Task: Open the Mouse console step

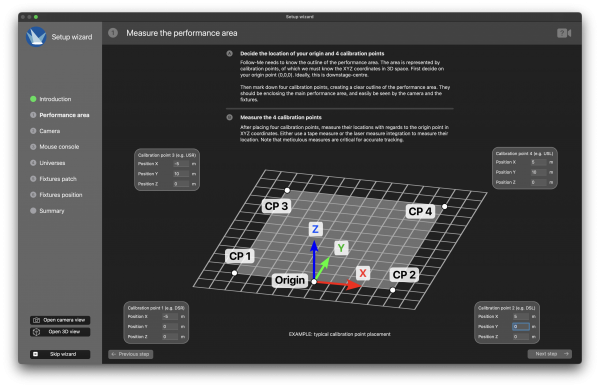Action: pyautogui.click(x=59, y=147)
